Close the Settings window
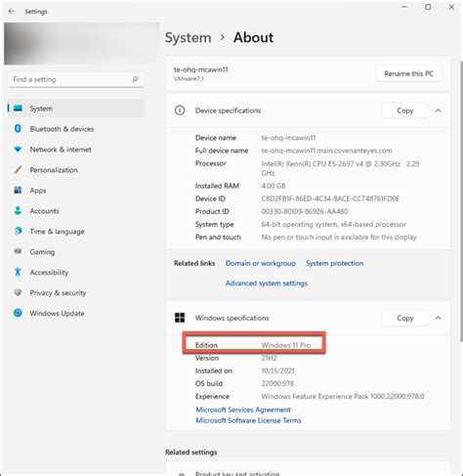Image resolution: width=463 pixels, height=476 pixels. (x=451, y=7)
